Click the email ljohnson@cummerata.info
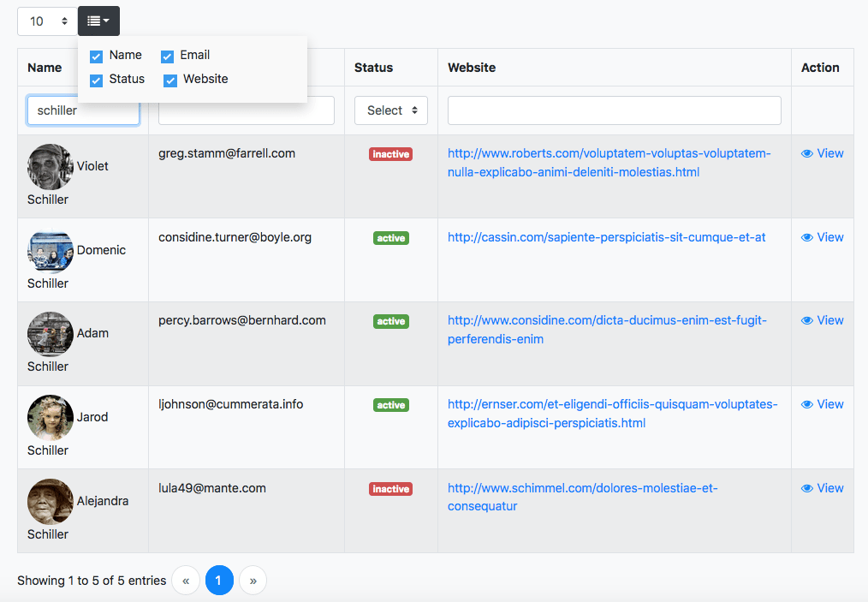The image size is (868, 602). pyautogui.click(x=231, y=404)
